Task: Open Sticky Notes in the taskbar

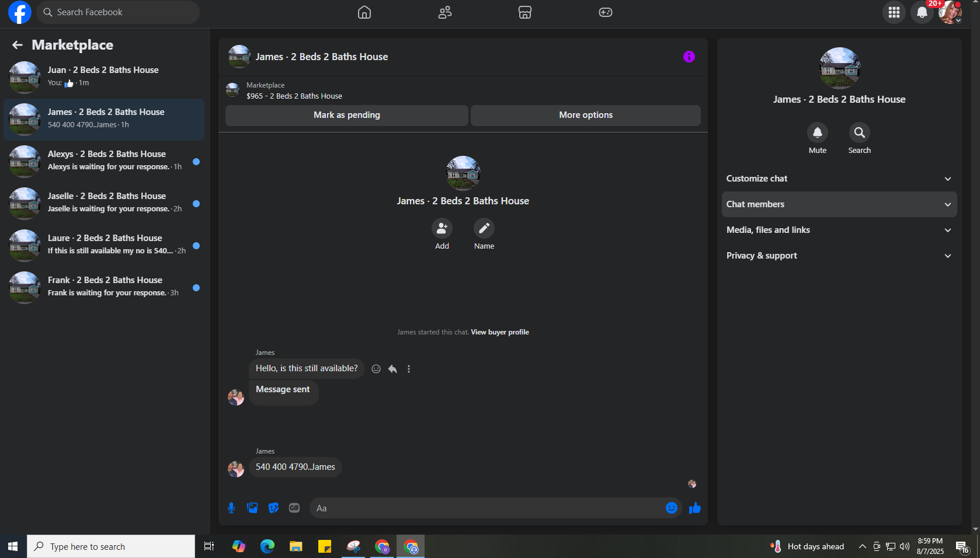Action: tap(325, 546)
